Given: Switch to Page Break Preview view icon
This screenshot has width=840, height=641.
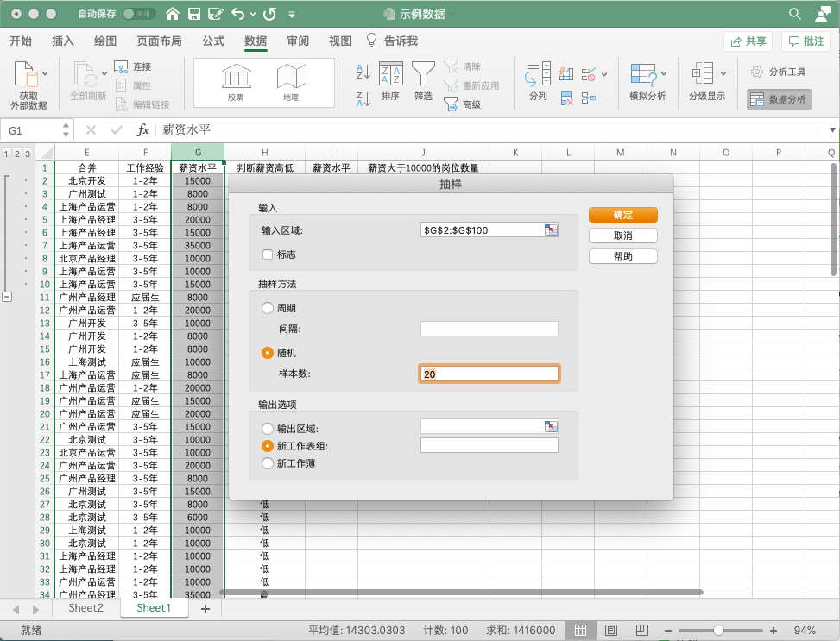Looking at the screenshot, I should pyautogui.click(x=640, y=631).
